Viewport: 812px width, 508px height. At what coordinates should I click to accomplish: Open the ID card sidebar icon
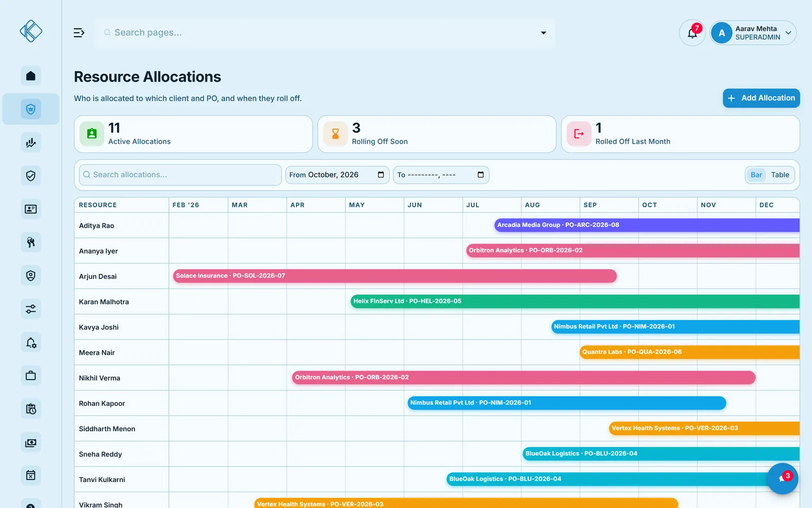30,209
